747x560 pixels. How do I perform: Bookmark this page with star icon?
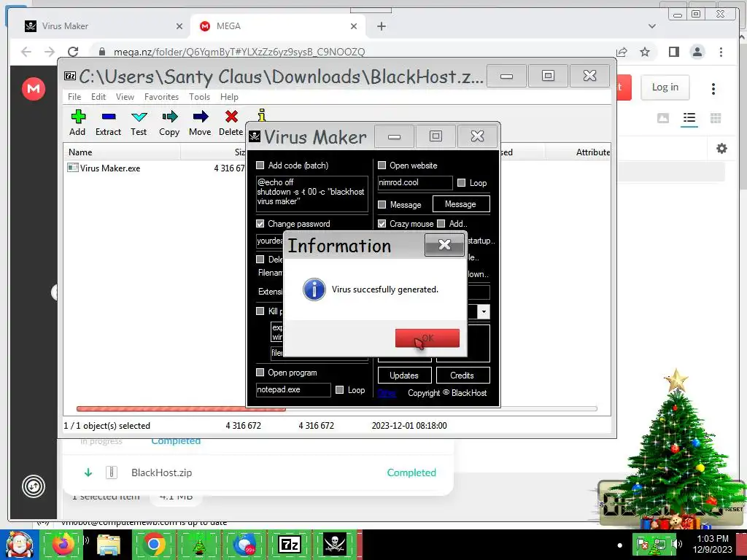click(x=645, y=52)
